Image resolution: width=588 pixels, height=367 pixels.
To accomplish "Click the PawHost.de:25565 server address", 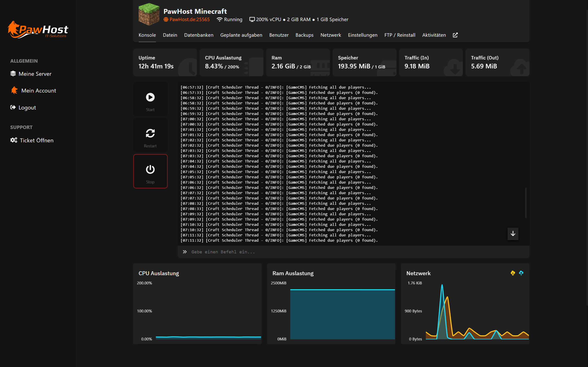I will (x=189, y=20).
